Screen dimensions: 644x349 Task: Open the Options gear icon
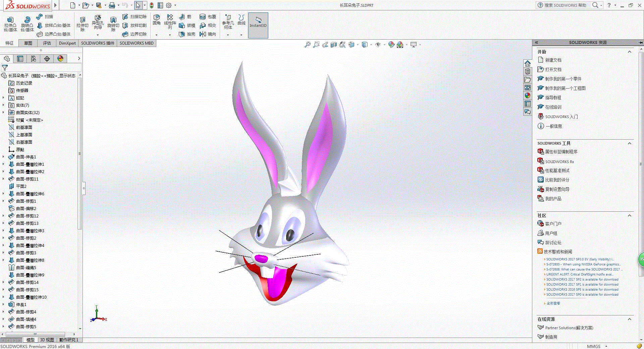pyautogui.click(x=169, y=5)
